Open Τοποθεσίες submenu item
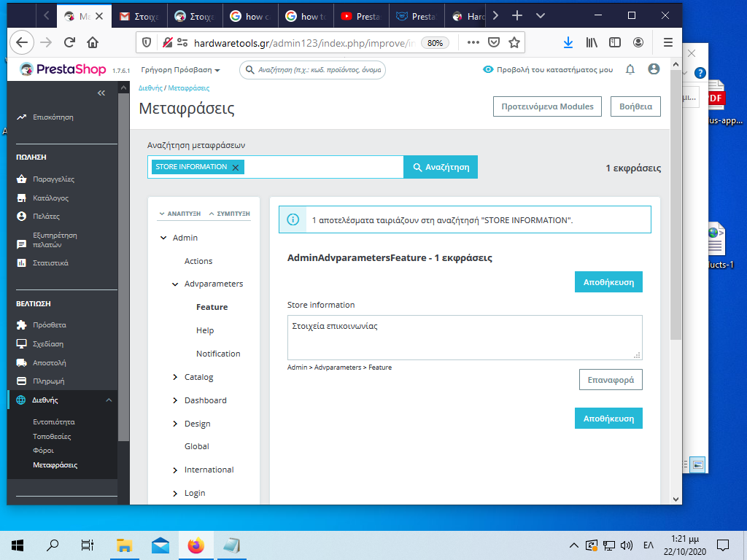 [x=52, y=436]
